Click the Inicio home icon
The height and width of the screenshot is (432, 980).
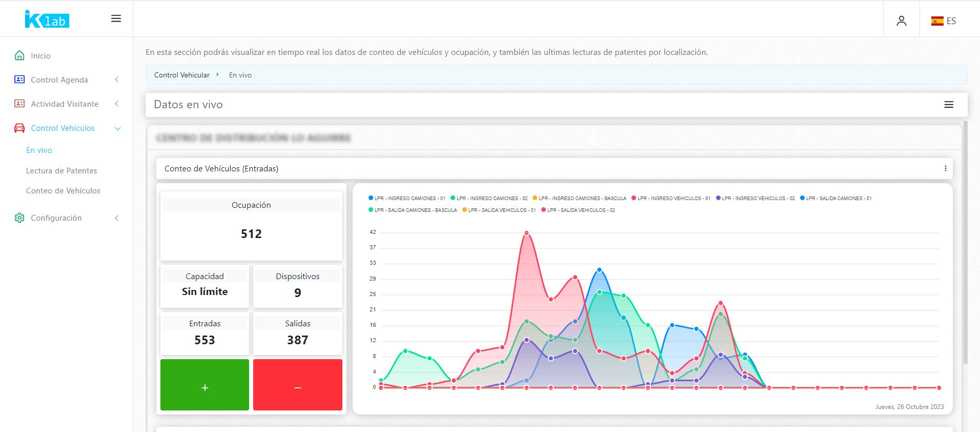pyautogui.click(x=19, y=55)
